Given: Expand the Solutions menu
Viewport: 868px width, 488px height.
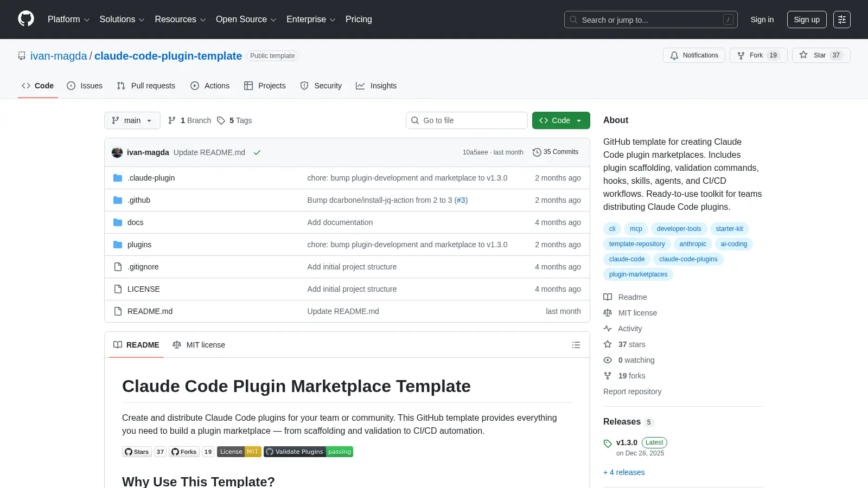Looking at the screenshot, I should (x=122, y=20).
